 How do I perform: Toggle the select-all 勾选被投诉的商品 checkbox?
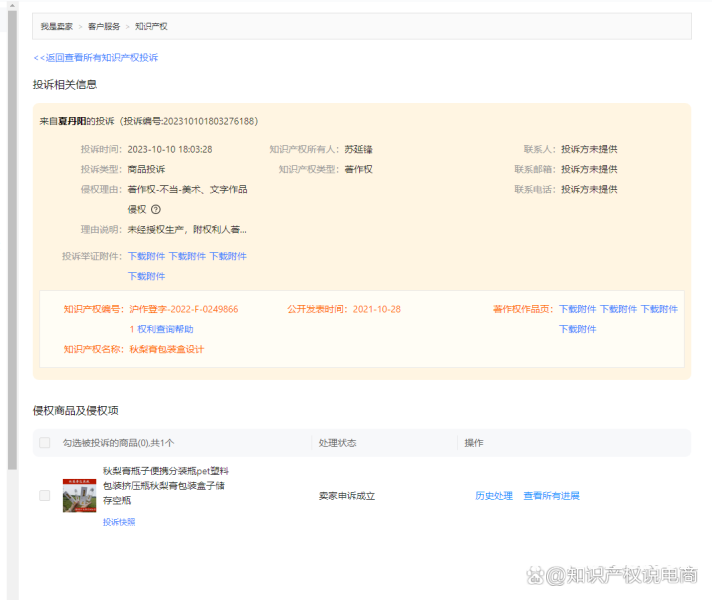44,442
